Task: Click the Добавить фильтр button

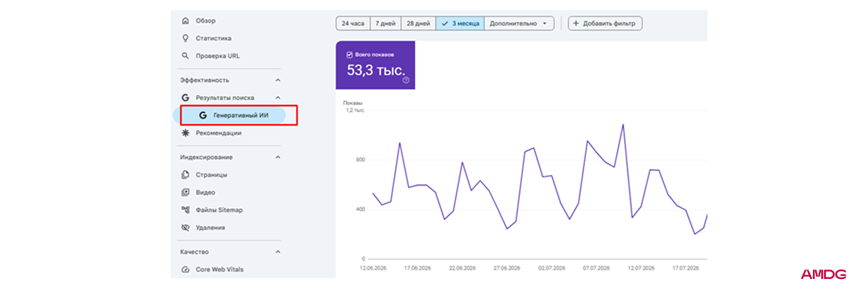Action: pos(605,23)
